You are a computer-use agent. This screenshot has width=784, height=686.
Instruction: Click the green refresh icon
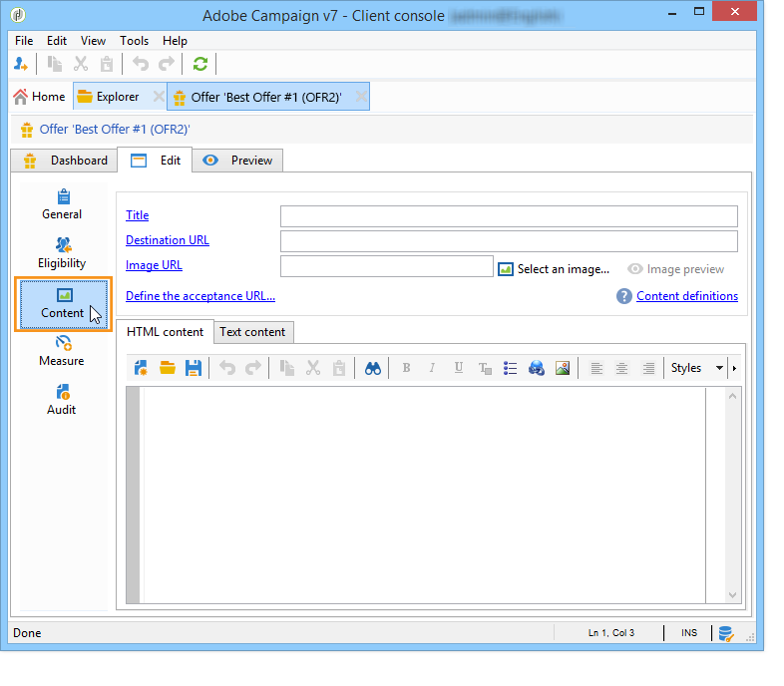pos(200,64)
